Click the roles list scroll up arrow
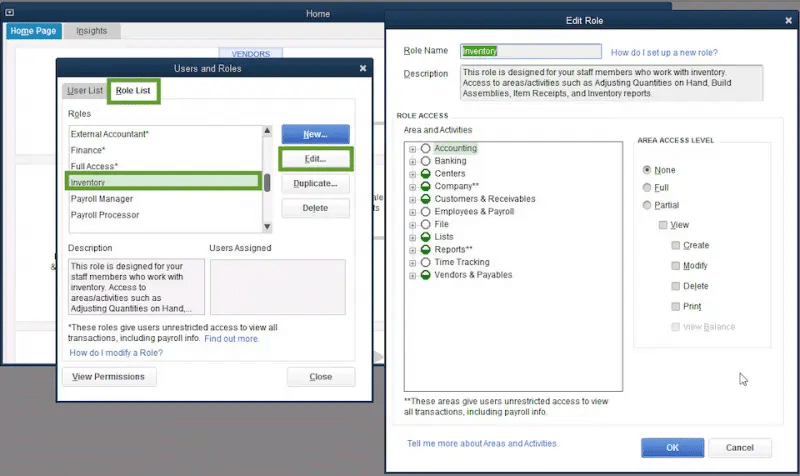This screenshot has width=800, height=476. tap(267, 131)
